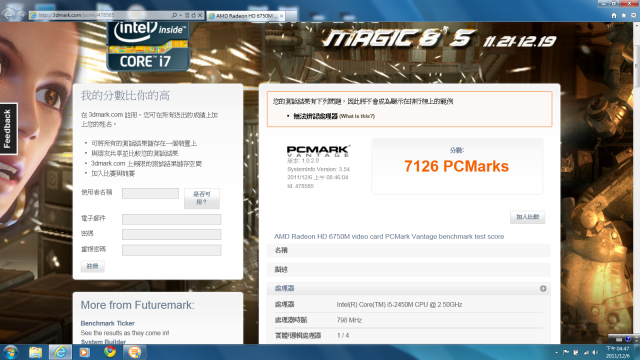Screen dimensions: 640x360
Task: Open the System Builder link
Action: tap(103, 342)
